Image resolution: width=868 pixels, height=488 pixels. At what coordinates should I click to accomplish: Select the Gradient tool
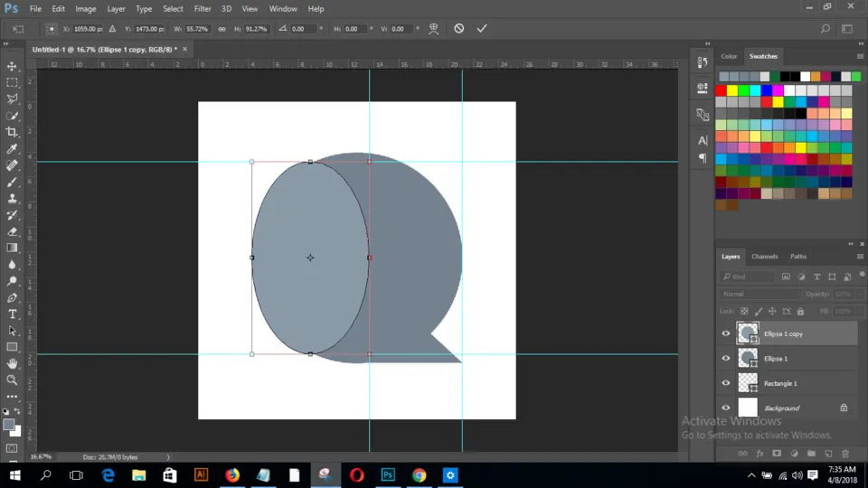tap(12, 248)
